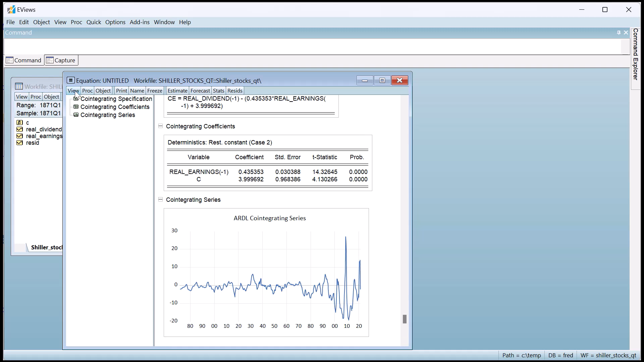644x362 pixels.
Task: Collapse the Cointegrating Series section
Action: click(160, 199)
